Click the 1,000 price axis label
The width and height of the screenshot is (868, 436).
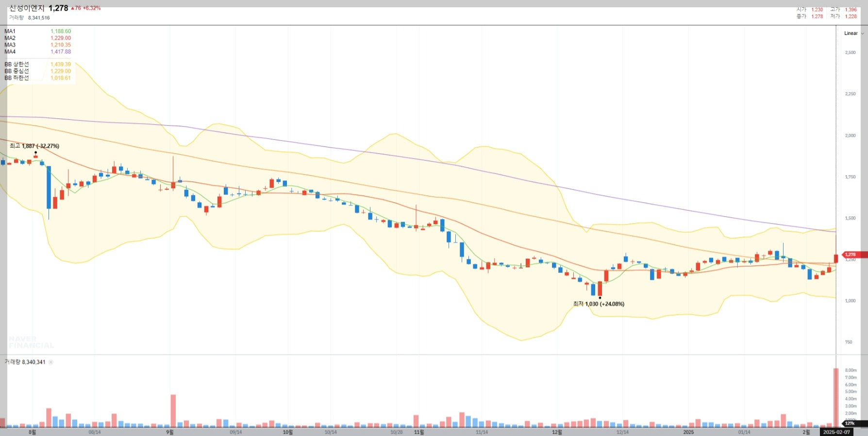851,301
